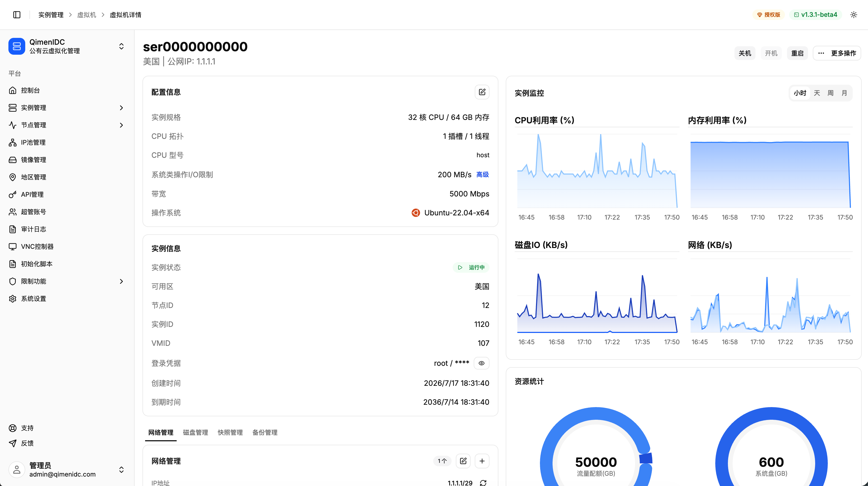The image size is (868, 486).
Task: Select 小时 monitoring range
Action: click(800, 93)
